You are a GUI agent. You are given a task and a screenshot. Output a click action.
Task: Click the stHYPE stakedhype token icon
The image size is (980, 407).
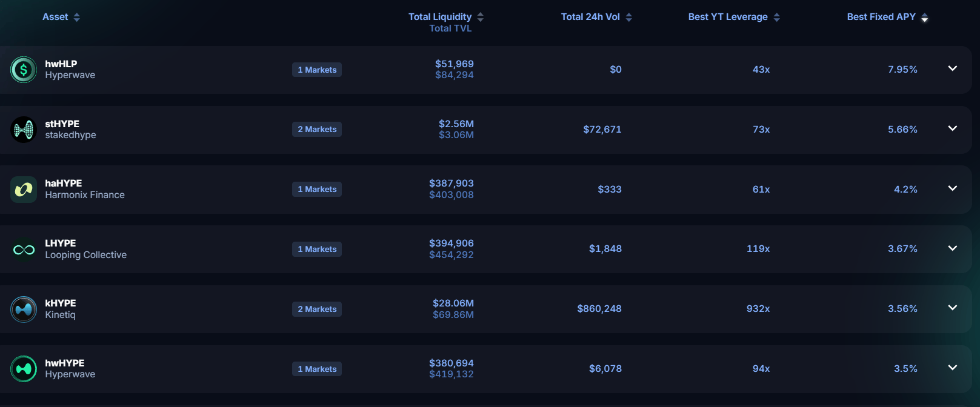pyautogui.click(x=24, y=130)
